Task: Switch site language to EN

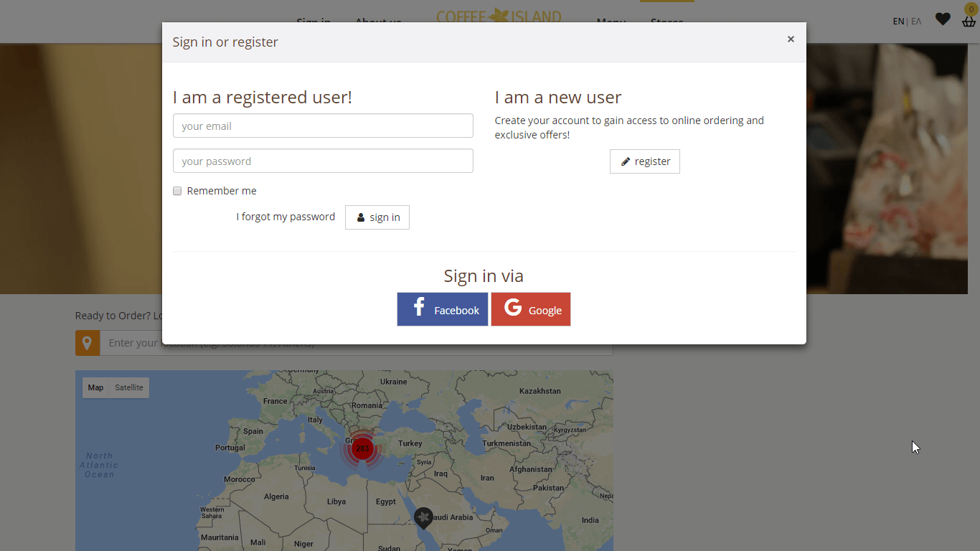Action: (x=898, y=22)
